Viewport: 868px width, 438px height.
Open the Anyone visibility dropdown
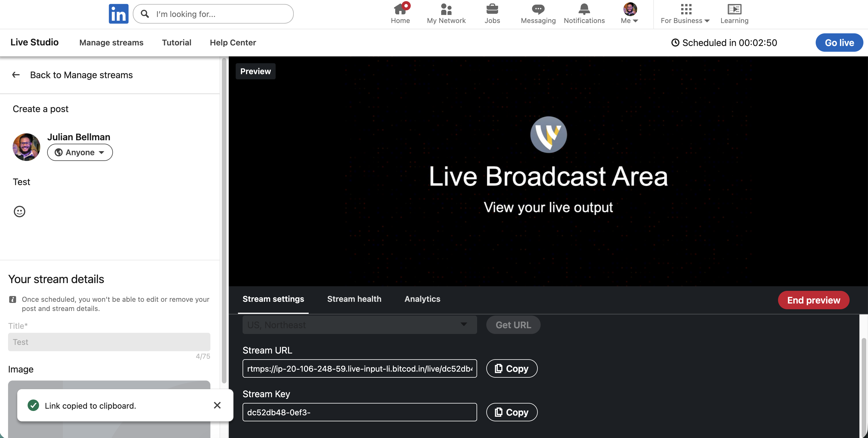(x=80, y=152)
